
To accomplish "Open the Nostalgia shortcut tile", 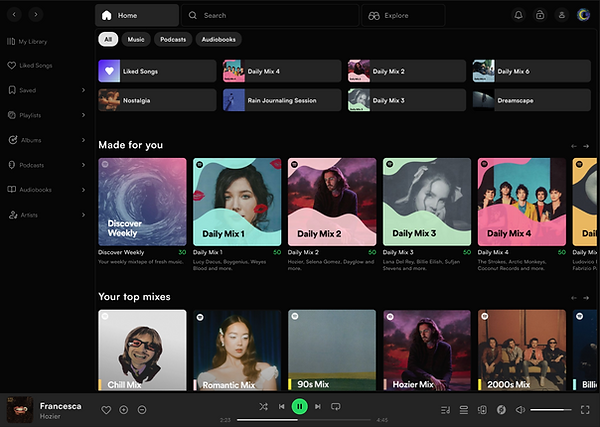I will tap(157, 100).
